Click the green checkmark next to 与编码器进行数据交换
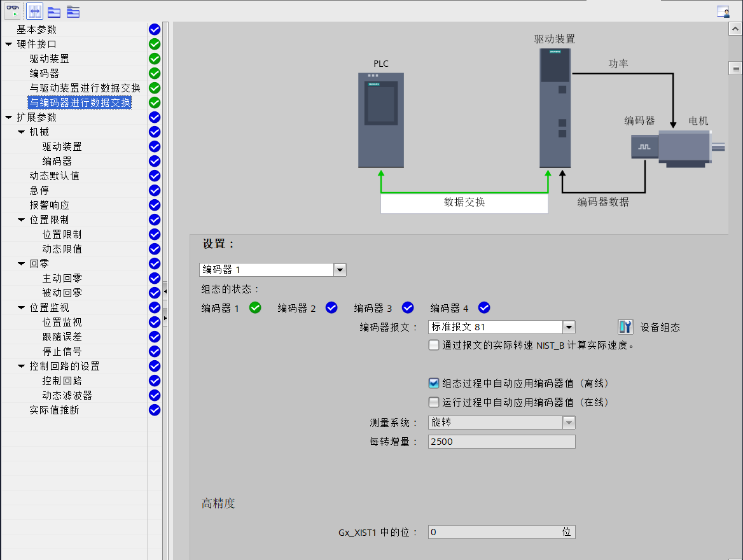Image resolution: width=743 pixels, height=560 pixels. [x=153, y=102]
